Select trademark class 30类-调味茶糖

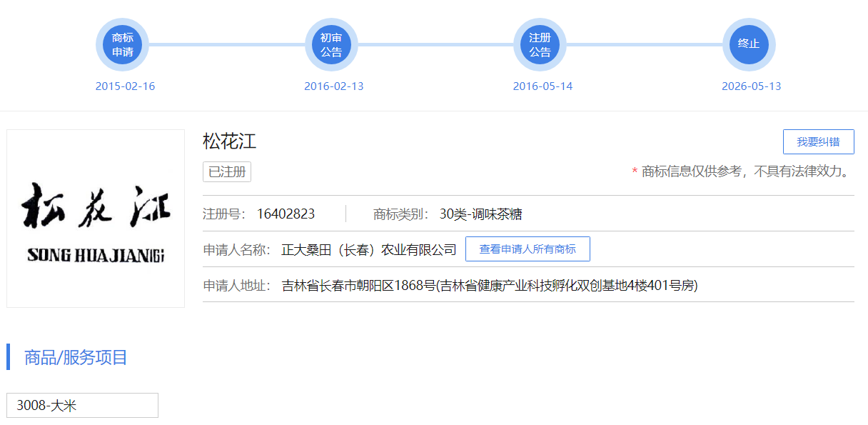481,214
